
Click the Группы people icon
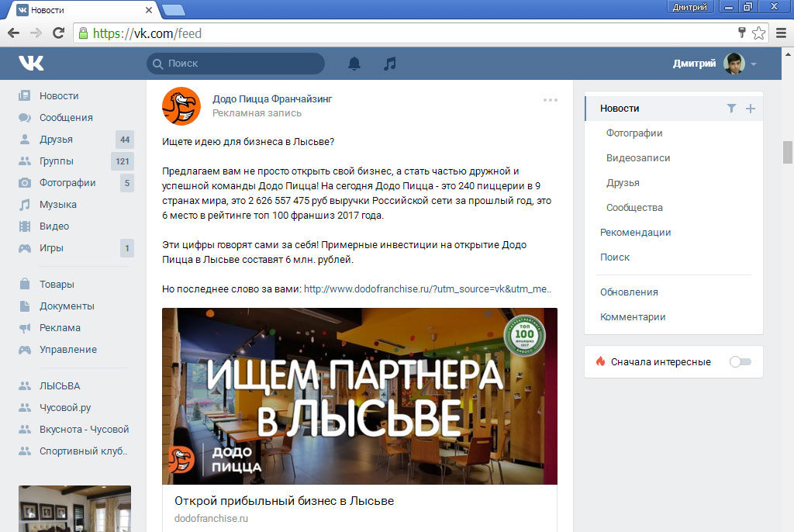click(x=24, y=161)
